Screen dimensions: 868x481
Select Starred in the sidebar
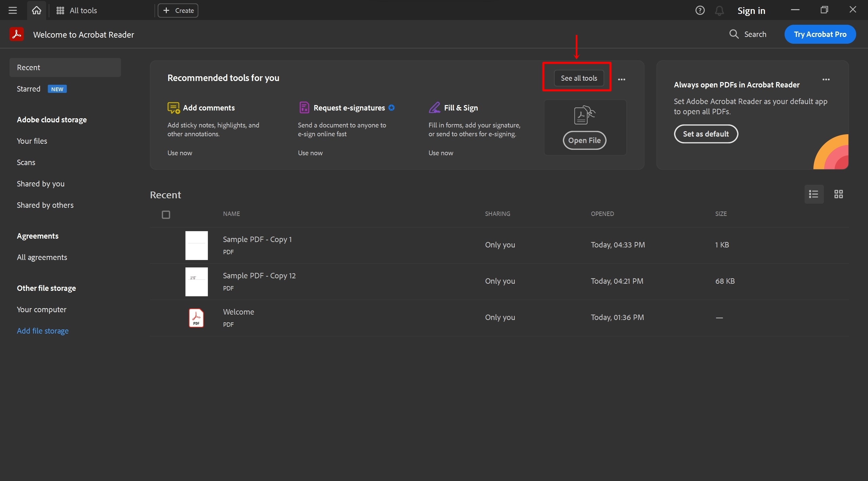pyautogui.click(x=28, y=88)
